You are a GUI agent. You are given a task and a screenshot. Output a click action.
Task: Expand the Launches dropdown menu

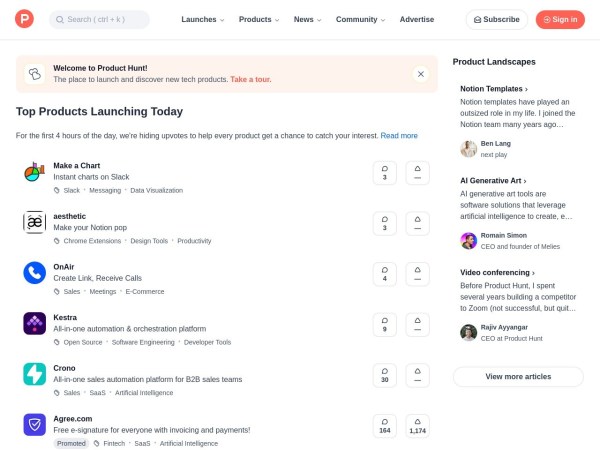[202, 19]
